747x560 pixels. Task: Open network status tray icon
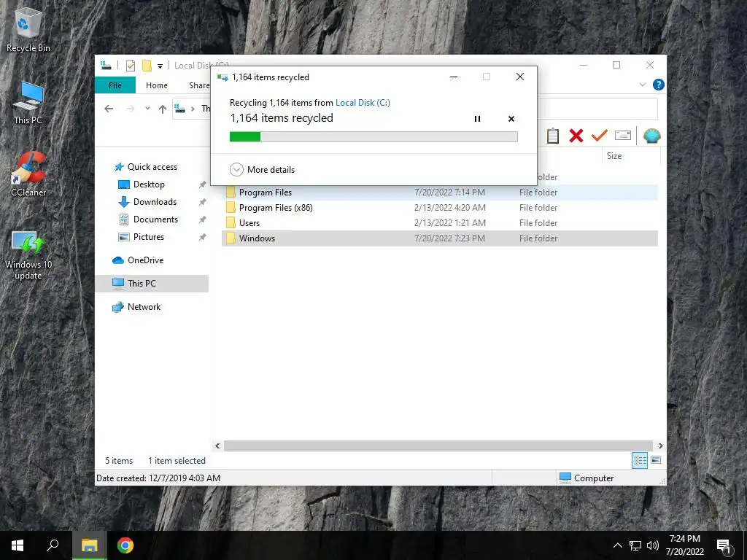635,545
